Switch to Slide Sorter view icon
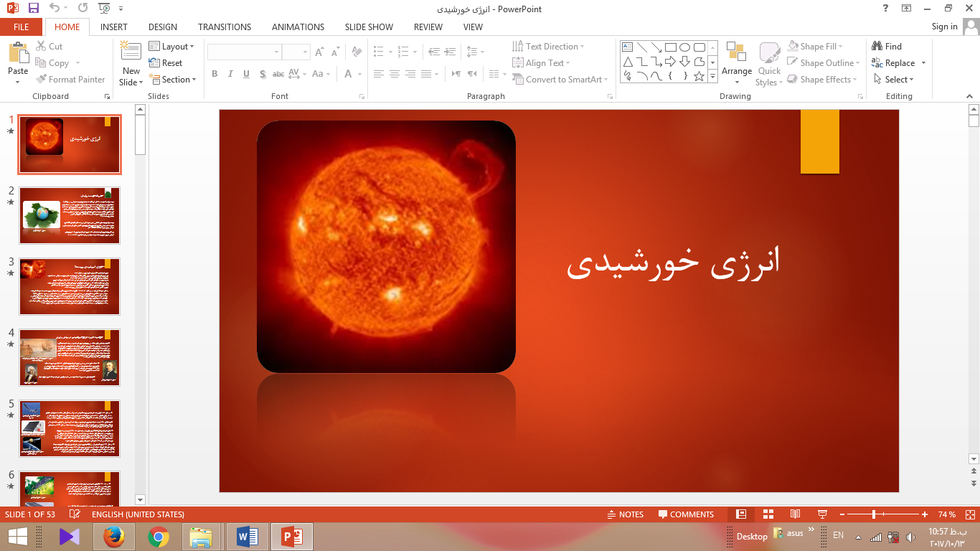This screenshot has height=551, width=980. point(768,514)
